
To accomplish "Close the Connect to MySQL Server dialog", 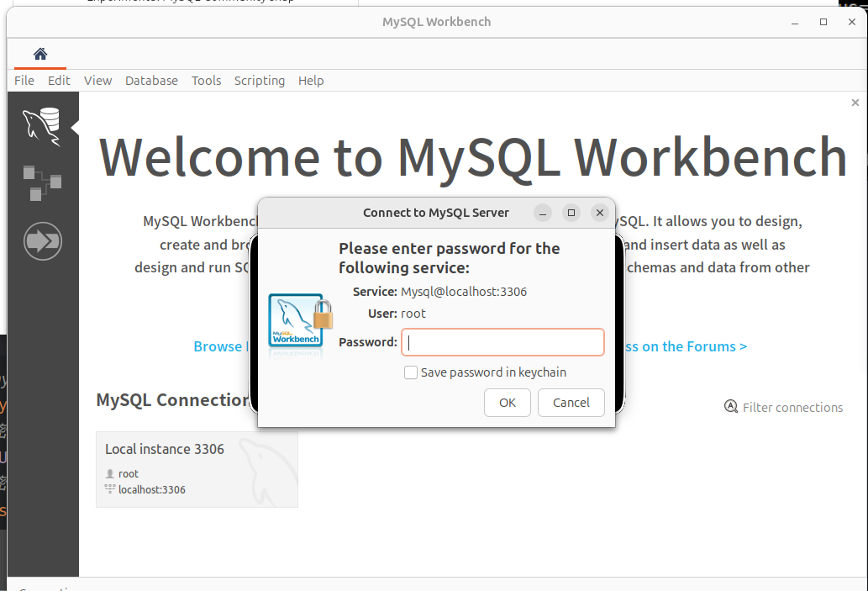I will click(599, 213).
